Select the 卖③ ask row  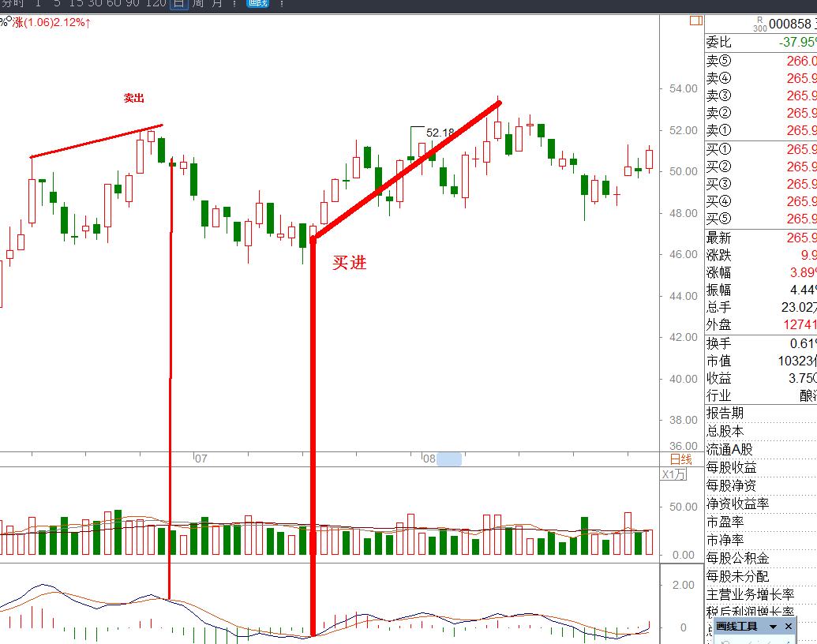(x=761, y=95)
